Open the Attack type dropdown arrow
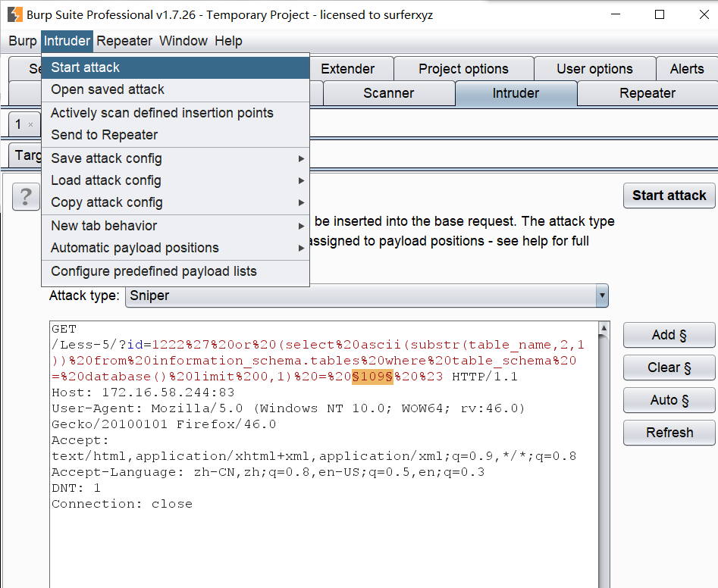The height and width of the screenshot is (588, 718). pyautogui.click(x=602, y=296)
